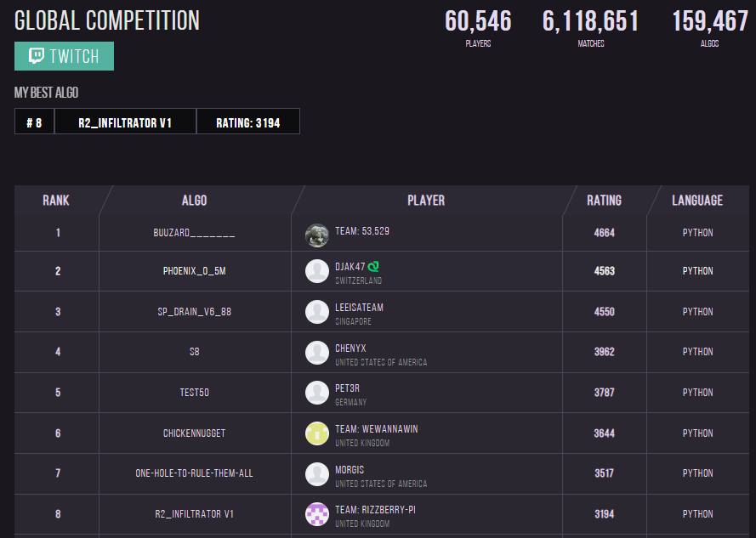Click the Twitch logo icon

coord(37,57)
